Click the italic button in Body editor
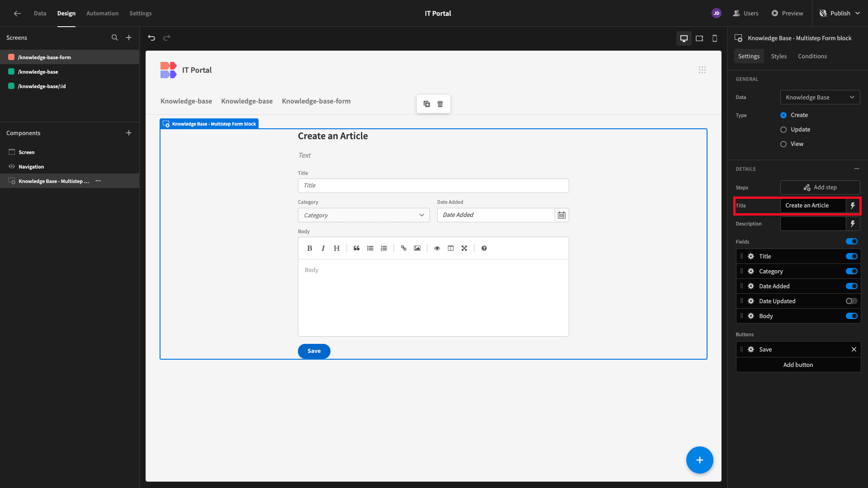Screen dimensions: 868x488 pyautogui.click(x=323, y=248)
